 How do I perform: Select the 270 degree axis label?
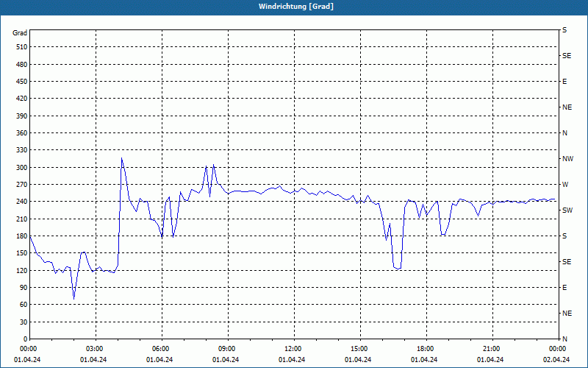coord(22,185)
